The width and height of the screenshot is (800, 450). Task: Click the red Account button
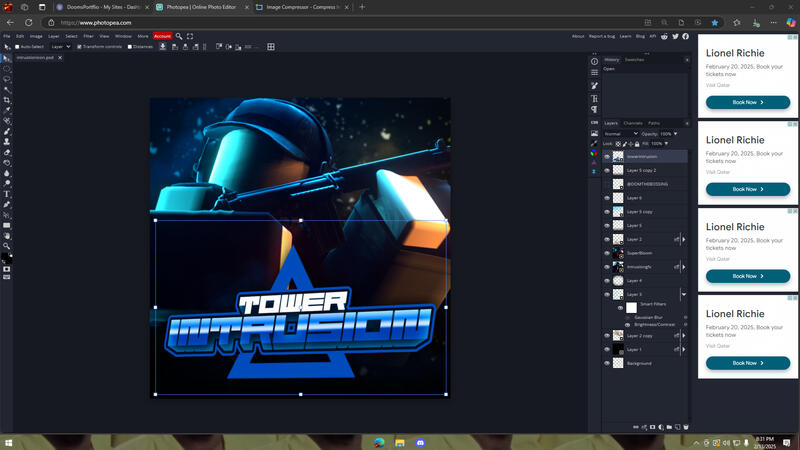click(x=162, y=36)
